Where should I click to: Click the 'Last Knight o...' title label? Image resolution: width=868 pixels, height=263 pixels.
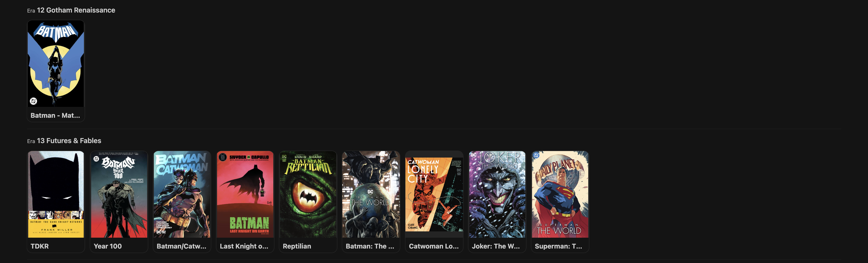(244, 246)
